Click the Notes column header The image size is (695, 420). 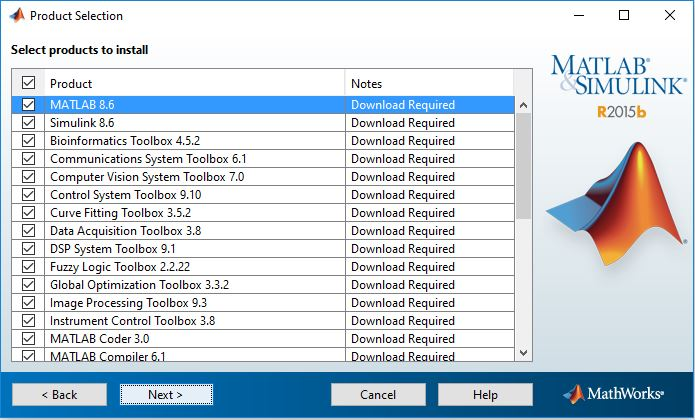pos(429,83)
